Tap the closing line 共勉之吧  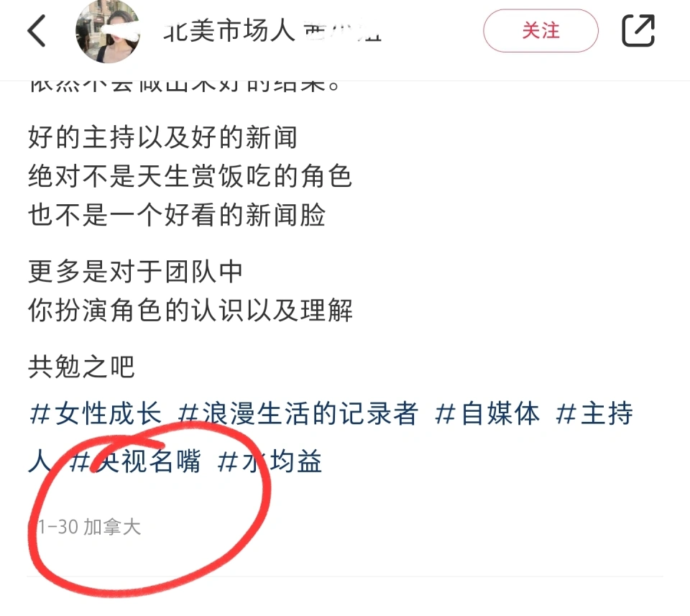81,366
